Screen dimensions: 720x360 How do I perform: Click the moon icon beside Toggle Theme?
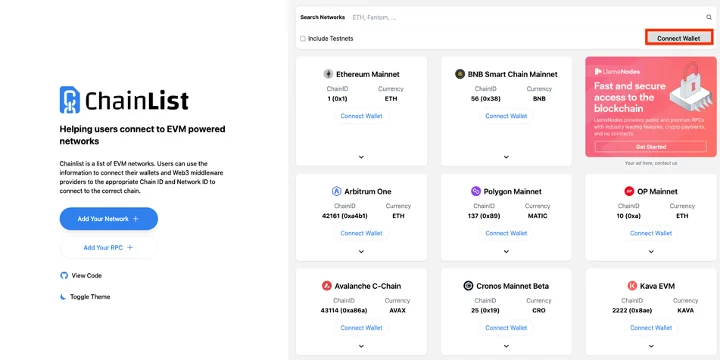[63, 297]
